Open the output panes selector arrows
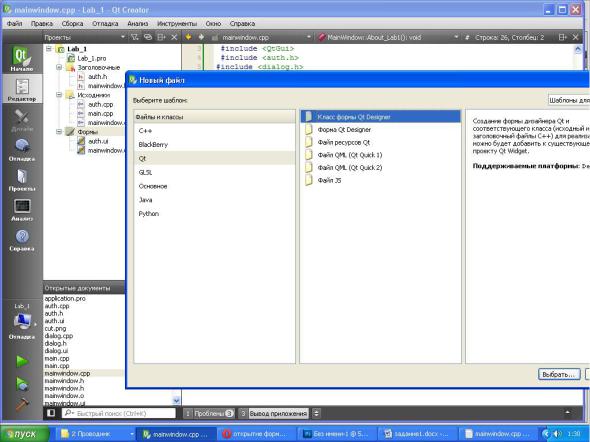Image resolution: width=590 pixels, height=442 pixels. (316, 413)
